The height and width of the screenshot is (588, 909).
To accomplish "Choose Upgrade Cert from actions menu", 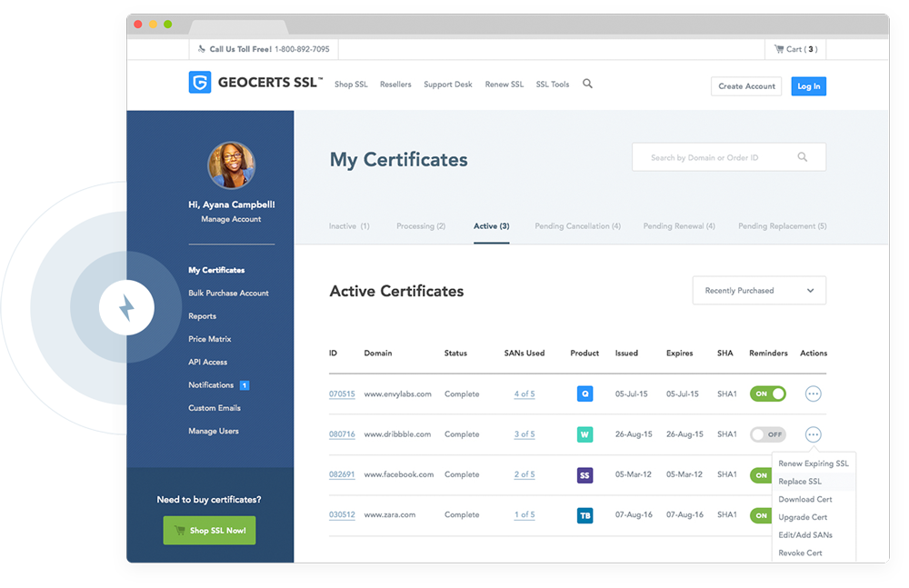I will [x=814, y=517].
